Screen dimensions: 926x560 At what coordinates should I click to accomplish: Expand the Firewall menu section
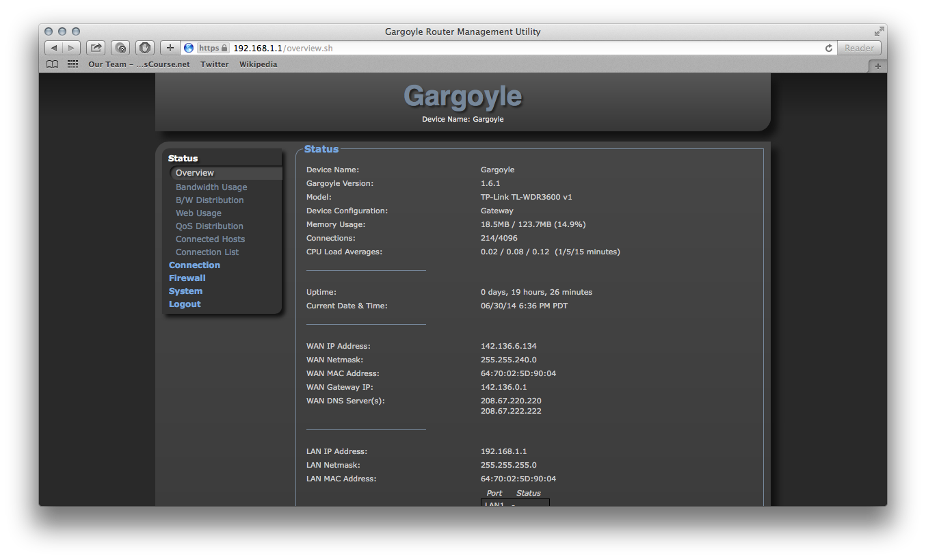click(187, 278)
